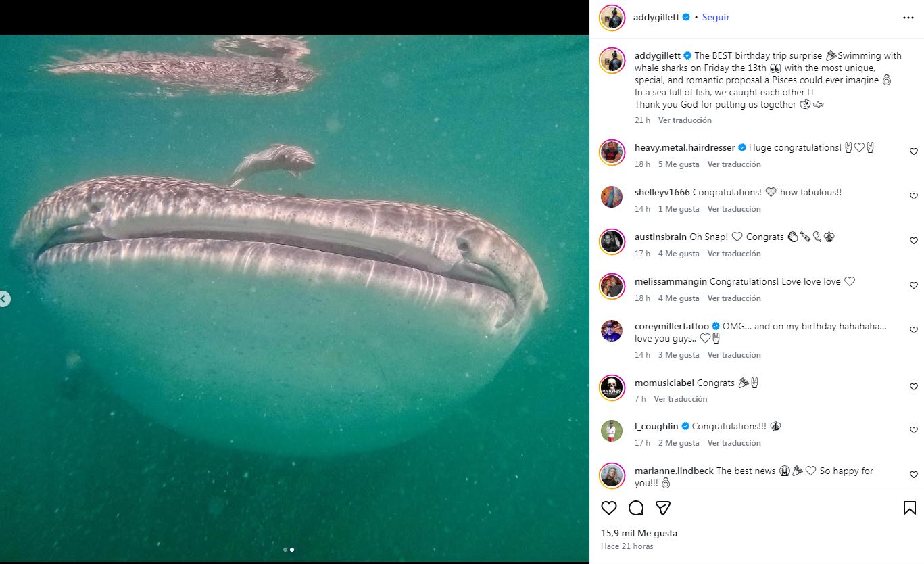Like shelleyv1666's comment heart
The width and height of the screenshot is (924, 564).
click(x=914, y=197)
